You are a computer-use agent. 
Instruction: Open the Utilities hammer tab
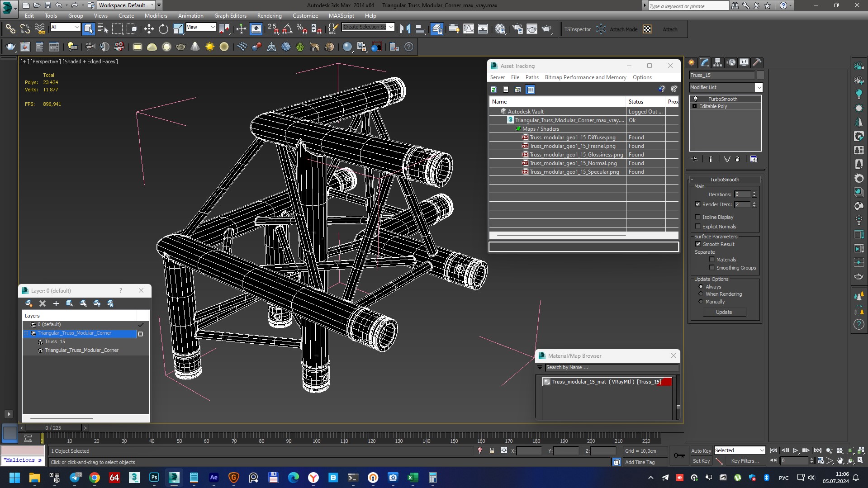(x=757, y=62)
